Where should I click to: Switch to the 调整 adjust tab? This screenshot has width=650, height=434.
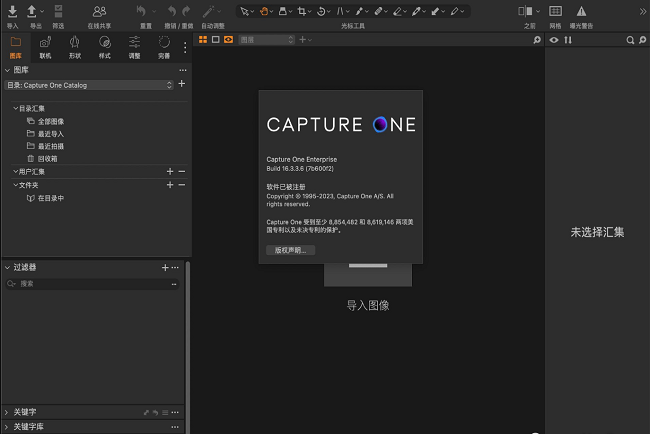click(x=134, y=47)
